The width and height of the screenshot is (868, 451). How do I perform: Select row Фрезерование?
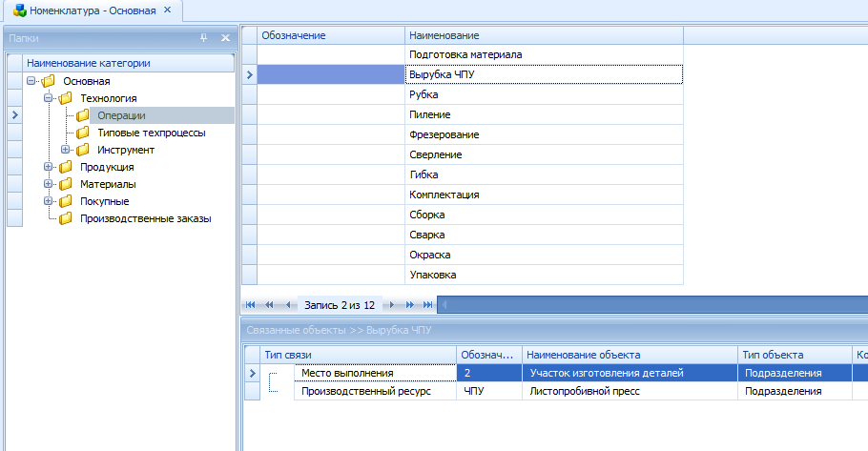[x=470, y=134]
